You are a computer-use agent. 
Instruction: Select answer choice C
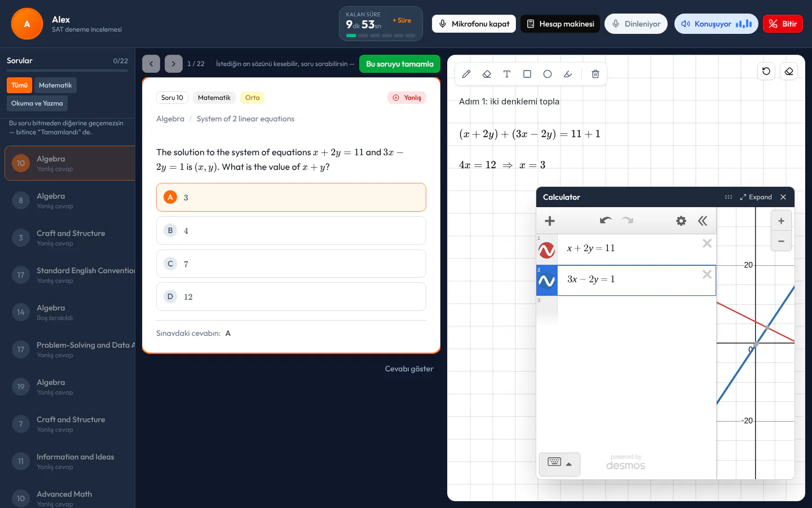coord(291,264)
